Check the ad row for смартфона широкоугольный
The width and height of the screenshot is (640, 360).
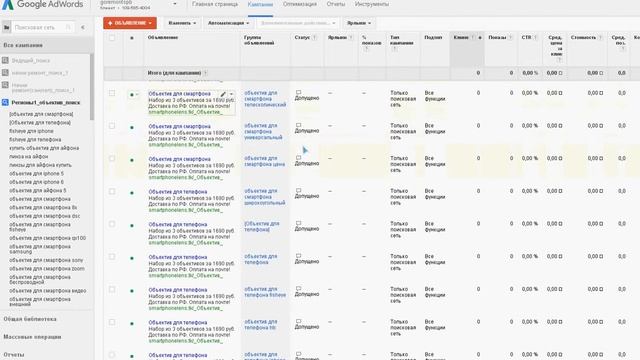[x=112, y=191]
